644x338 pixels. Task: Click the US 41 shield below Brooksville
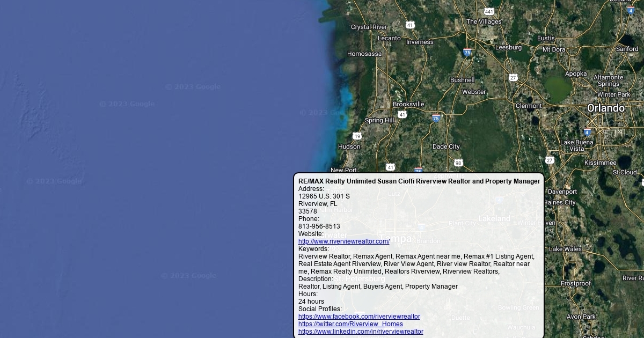[x=402, y=115]
